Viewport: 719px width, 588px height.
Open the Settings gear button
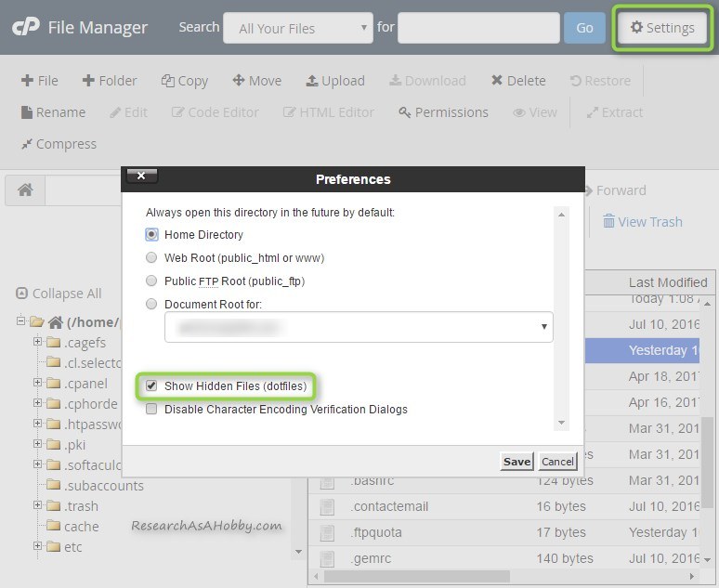[x=661, y=28]
